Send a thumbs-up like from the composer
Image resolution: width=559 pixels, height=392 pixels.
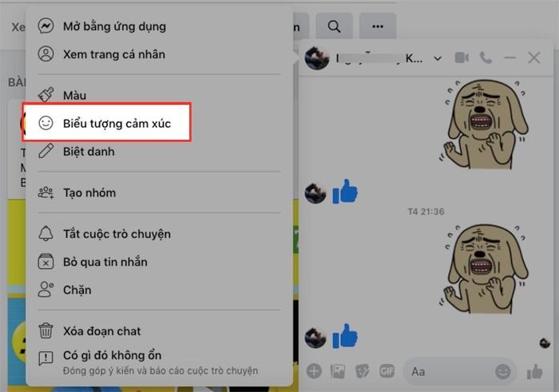tap(534, 372)
